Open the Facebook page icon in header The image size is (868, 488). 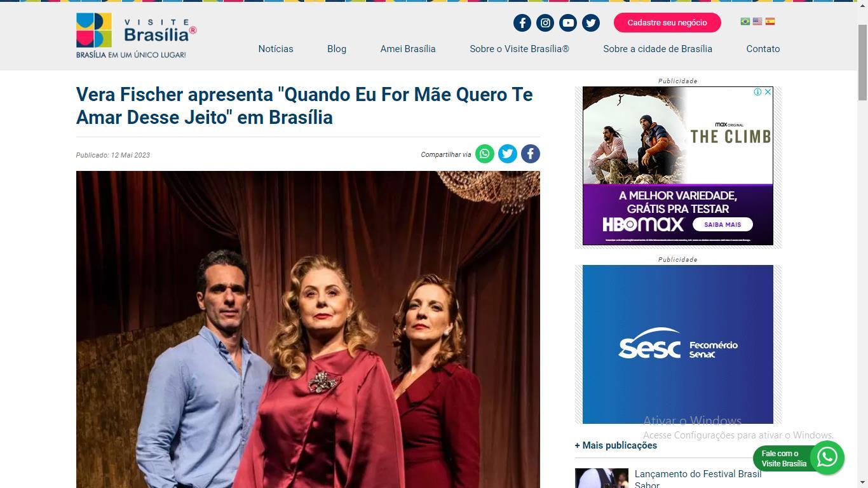point(522,23)
